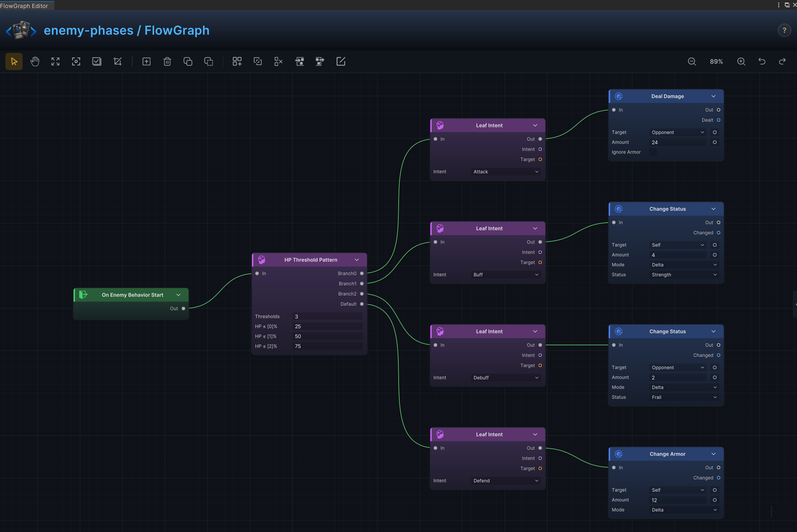Select the arrow pointer tool

point(14,61)
